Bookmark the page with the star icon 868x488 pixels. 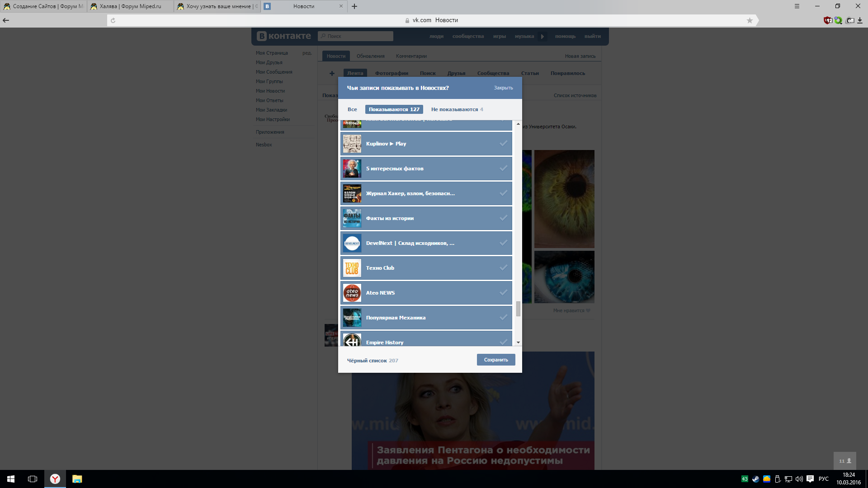click(750, 20)
